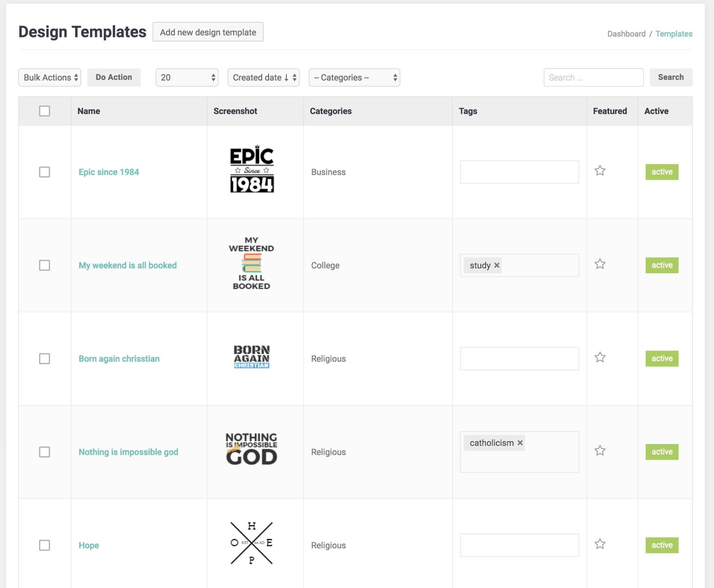Click the Search input field
The image size is (714, 588).
coord(593,77)
